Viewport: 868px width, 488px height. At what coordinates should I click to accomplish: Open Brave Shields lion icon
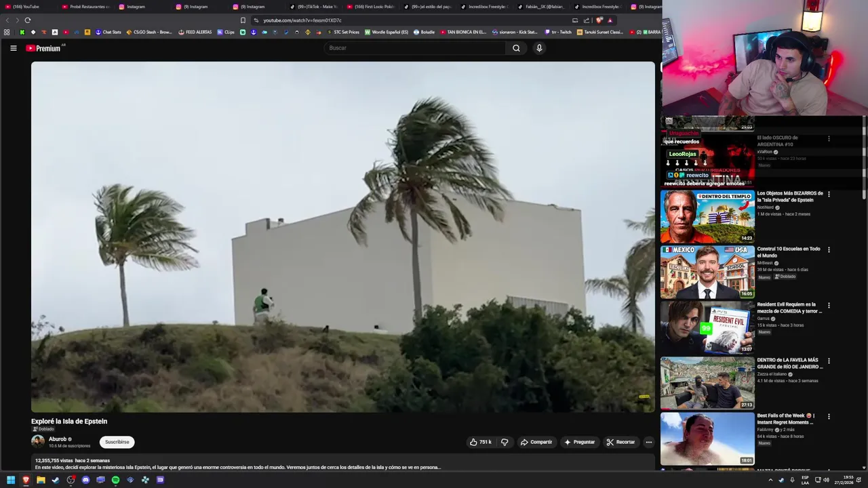[599, 20]
